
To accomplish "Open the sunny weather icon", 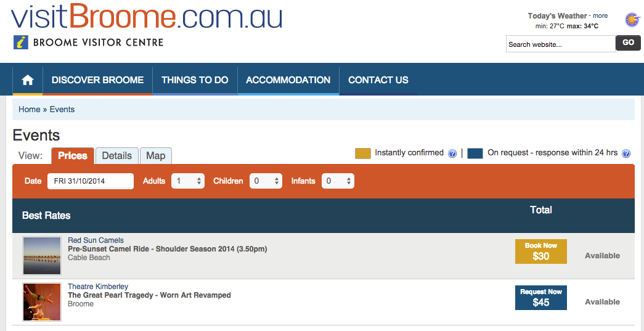I will [x=632, y=20].
